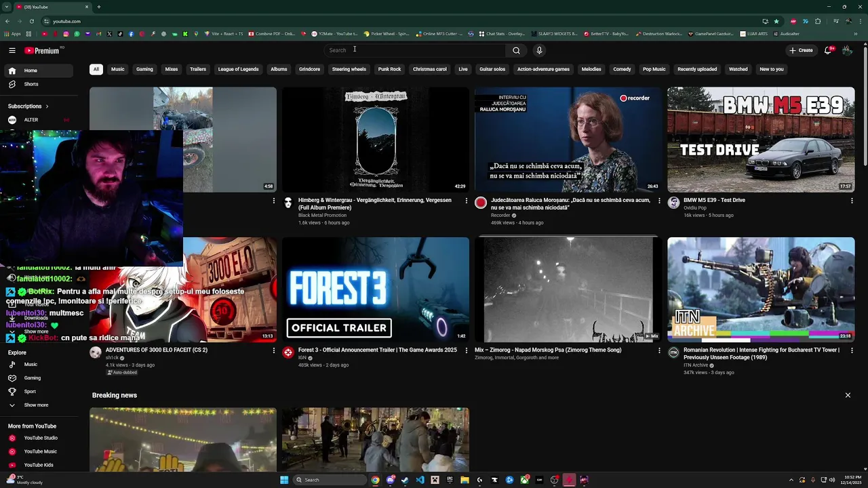Click the Create button
This screenshot has width=868, height=488.
tap(801, 50)
